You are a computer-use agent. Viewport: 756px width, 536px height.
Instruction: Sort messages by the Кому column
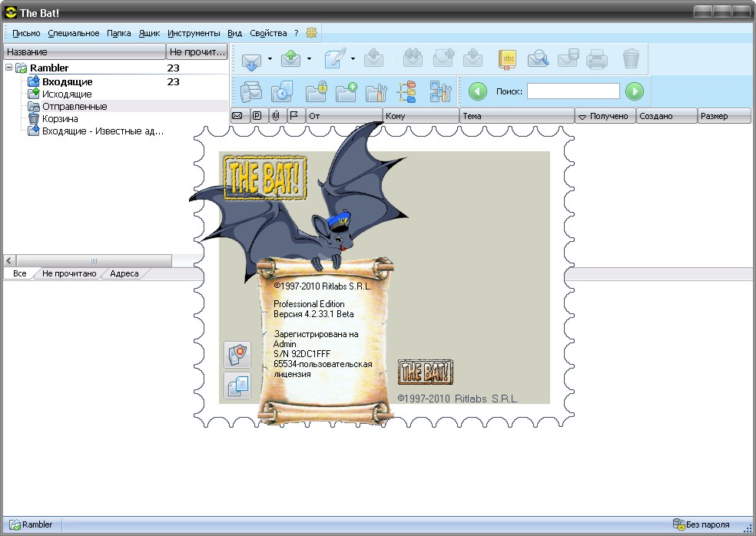tap(420, 116)
